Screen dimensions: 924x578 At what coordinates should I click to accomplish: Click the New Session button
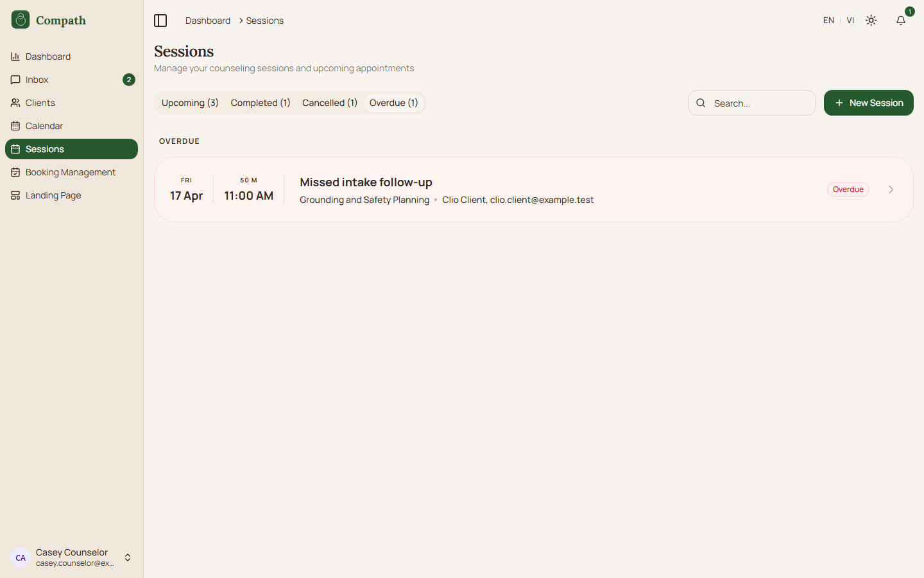coord(868,103)
